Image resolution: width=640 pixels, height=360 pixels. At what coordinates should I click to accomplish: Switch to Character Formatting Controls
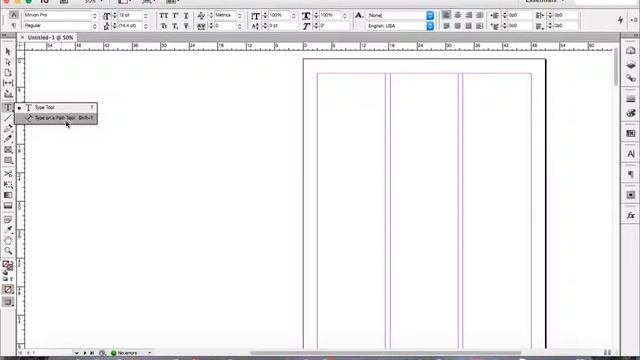click(x=13, y=15)
